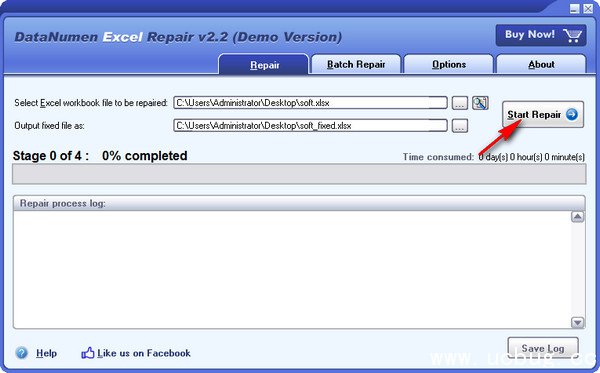600x373 pixels.
Task: Click the blue Help question mark icon
Action: click(x=21, y=353)
